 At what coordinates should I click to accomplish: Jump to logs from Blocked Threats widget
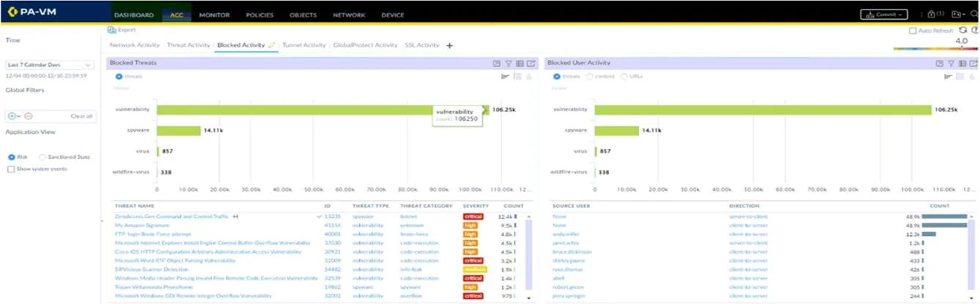point(531,64)
